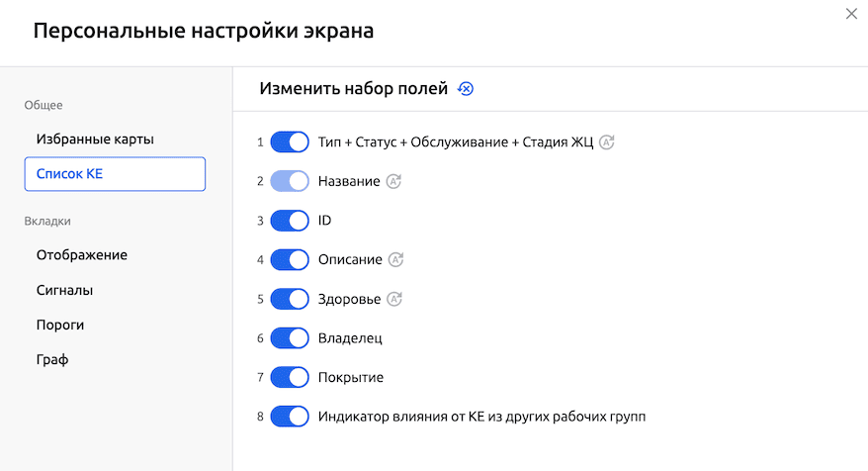This screenshot has height=471, width=868.
Task: Switch to the Отображение tab settings
Action: click(82, 255)
